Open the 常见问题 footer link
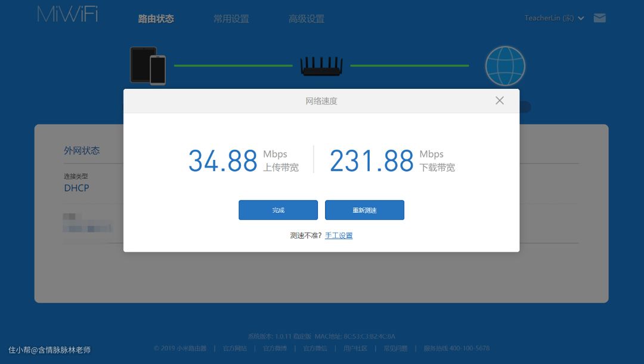 click(395, 348)
